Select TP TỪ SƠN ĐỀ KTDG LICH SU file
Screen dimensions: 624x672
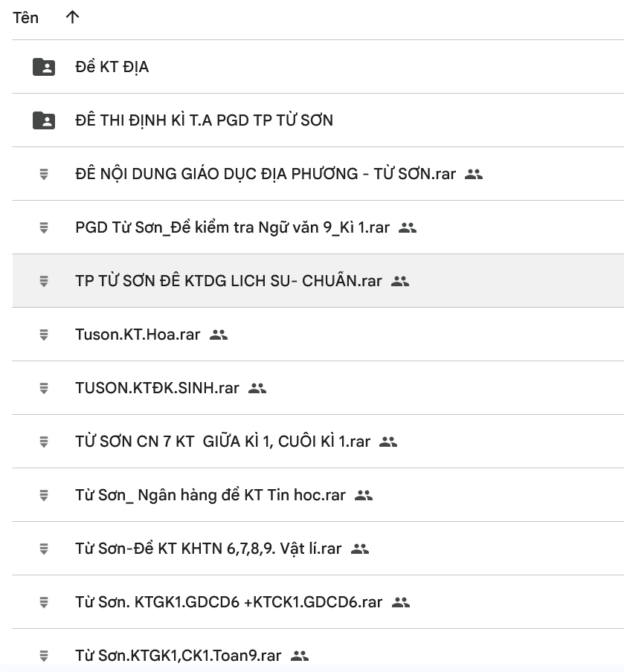click(228, 281)
